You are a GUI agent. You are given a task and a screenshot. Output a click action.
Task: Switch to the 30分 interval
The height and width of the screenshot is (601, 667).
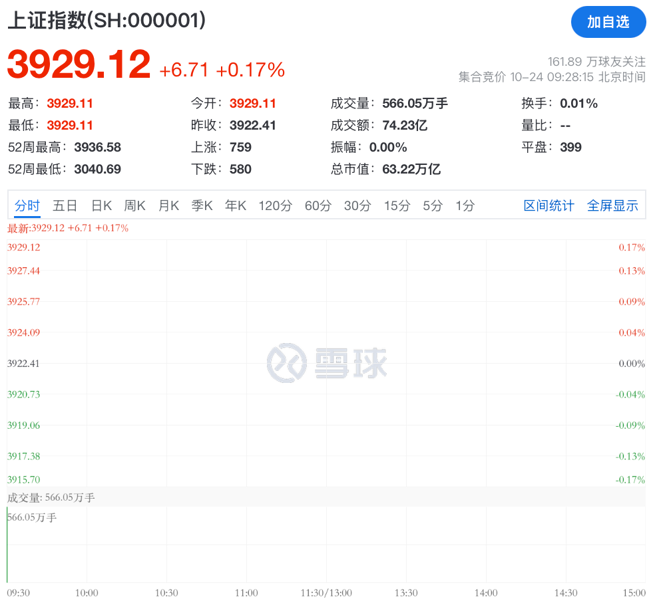[x=357, y=206]
